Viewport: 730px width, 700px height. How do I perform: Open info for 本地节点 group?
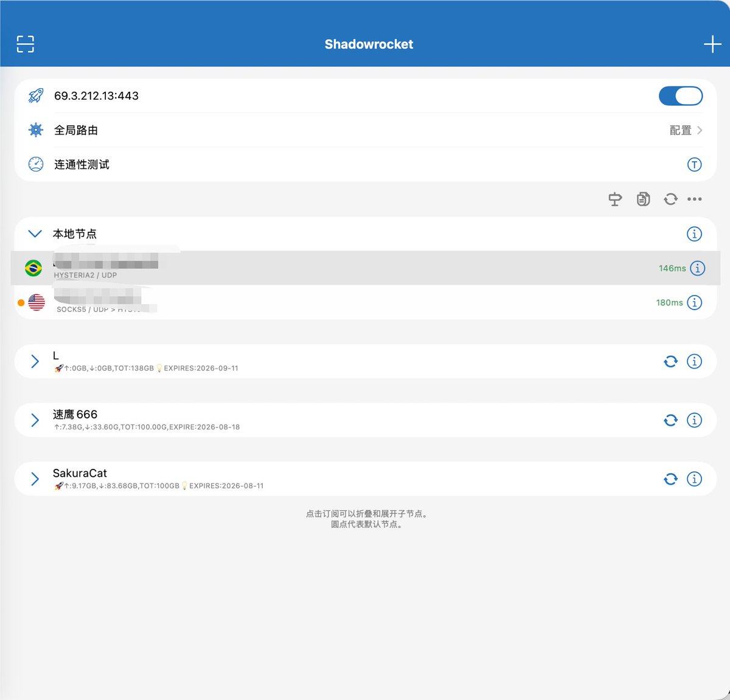tap(694, 234)
